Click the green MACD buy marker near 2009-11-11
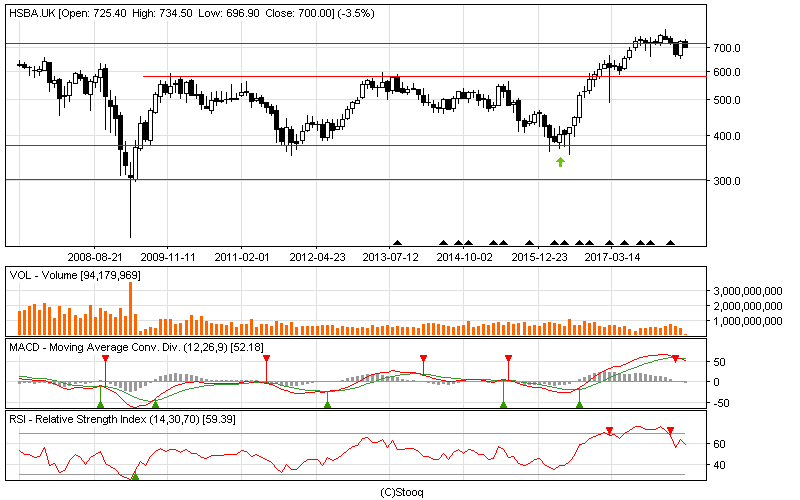 pyautogui.click(x=156, y=404)
